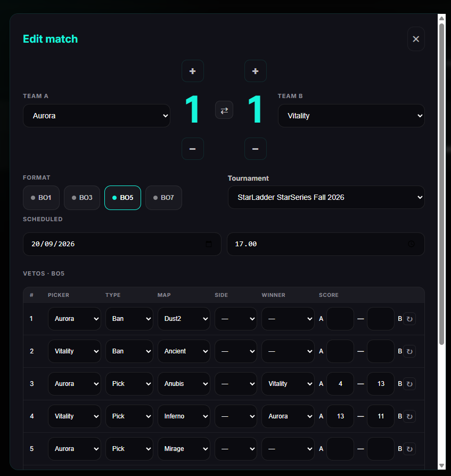
Task: Open the Dust2 map dropdown
Action: click(184, 319)
